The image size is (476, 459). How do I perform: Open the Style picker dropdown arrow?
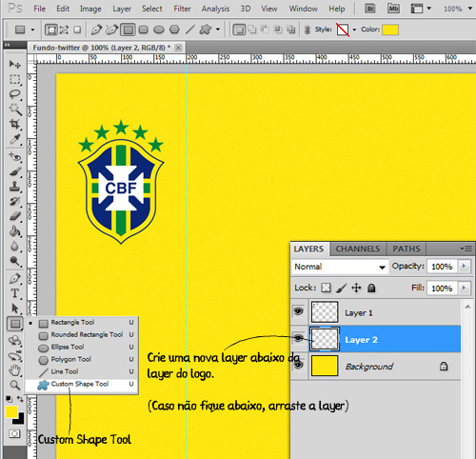(354, 30)
